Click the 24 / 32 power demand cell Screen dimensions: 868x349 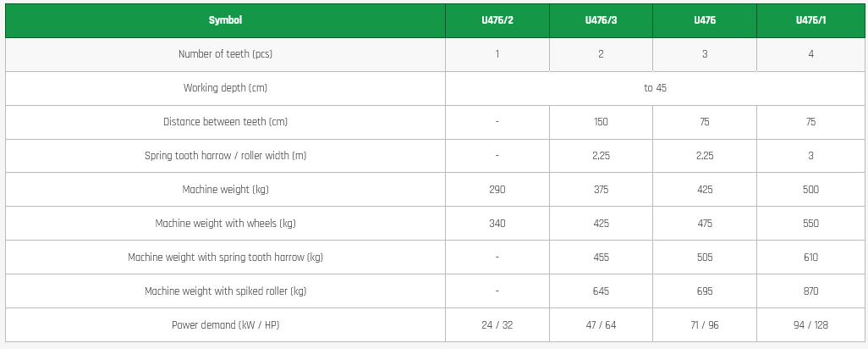tap(497, 325)
